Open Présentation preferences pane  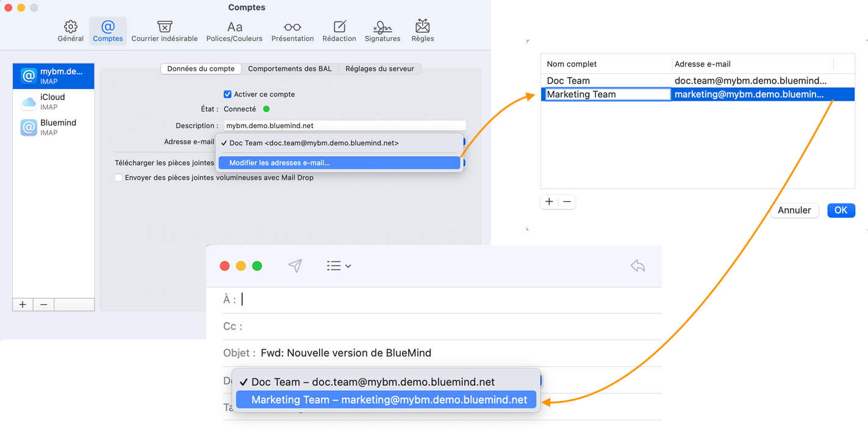coord(292,30)
